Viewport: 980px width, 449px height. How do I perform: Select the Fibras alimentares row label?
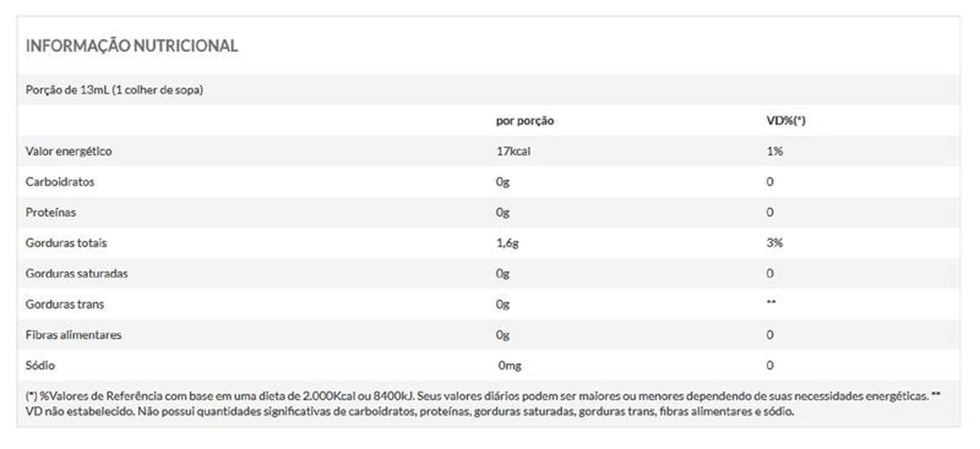[x=74, y=335]
